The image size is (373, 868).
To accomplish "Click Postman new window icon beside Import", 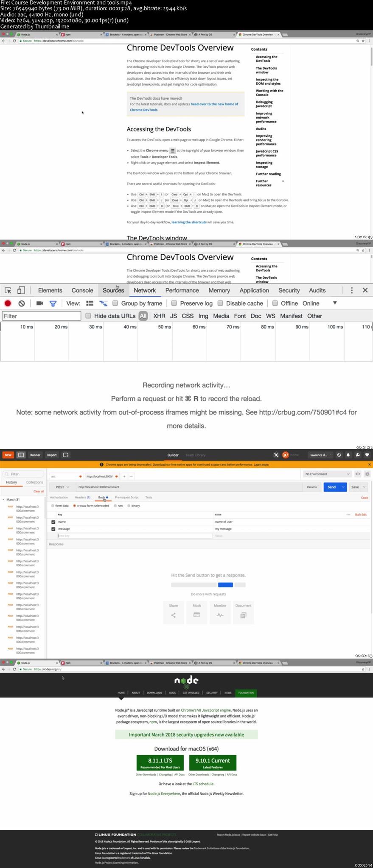I will coord(66,455).
